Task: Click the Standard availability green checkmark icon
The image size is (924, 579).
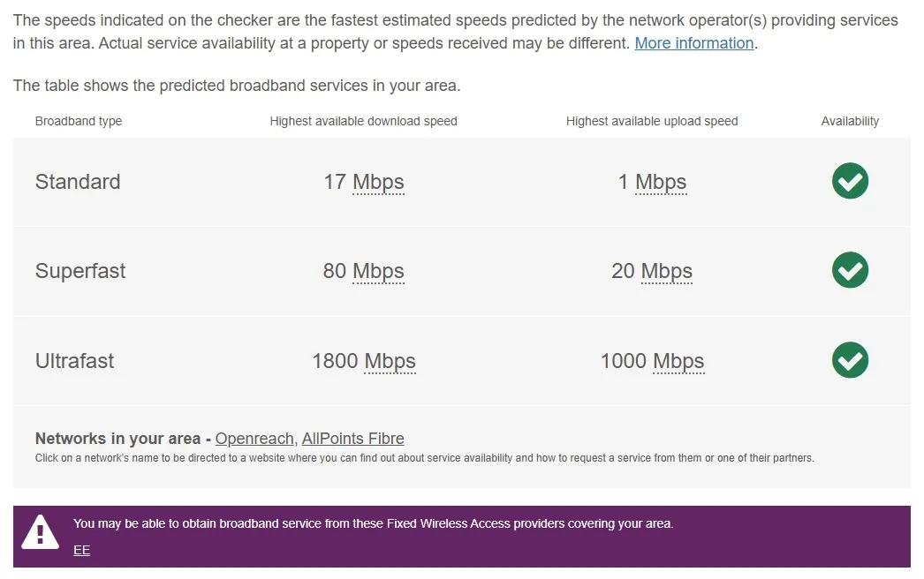Action: click(x=850, y=181)
